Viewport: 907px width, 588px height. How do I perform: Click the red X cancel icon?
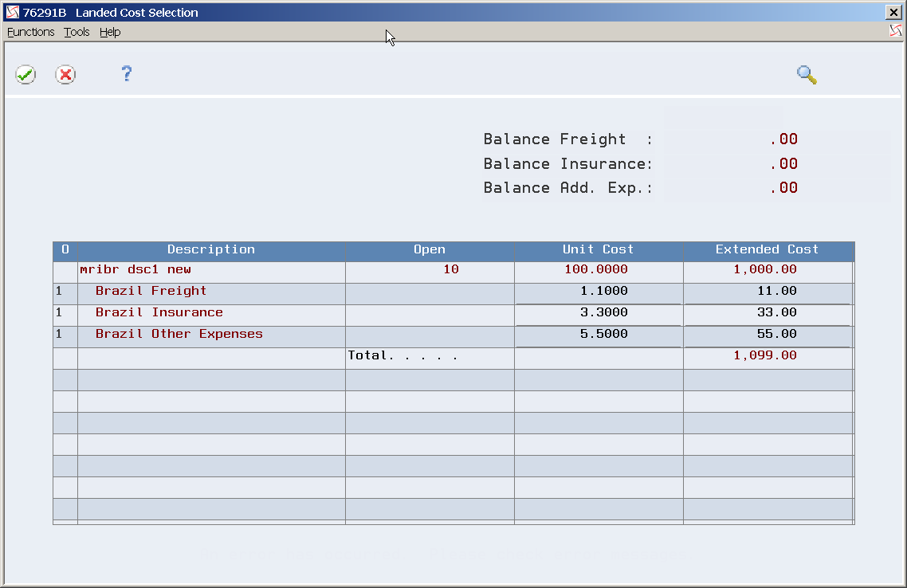point(65,75)
